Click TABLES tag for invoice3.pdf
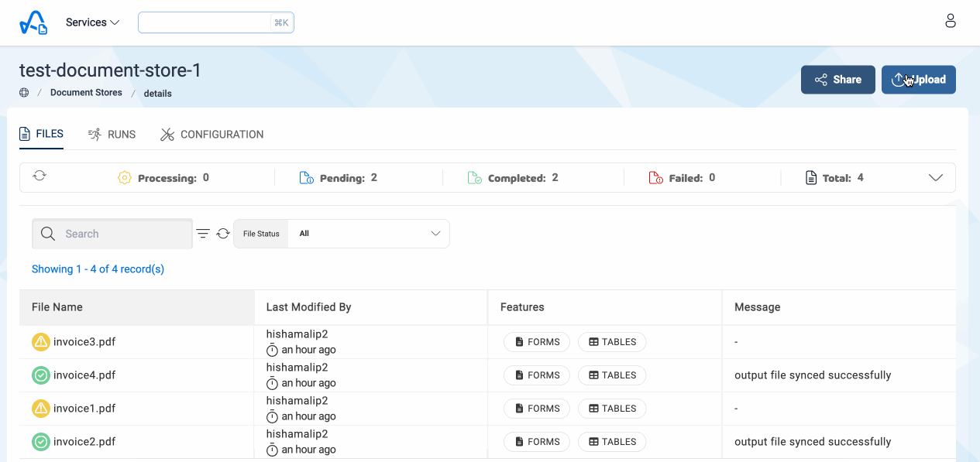This screenshot has height=462, width=980. click(612, 342)
